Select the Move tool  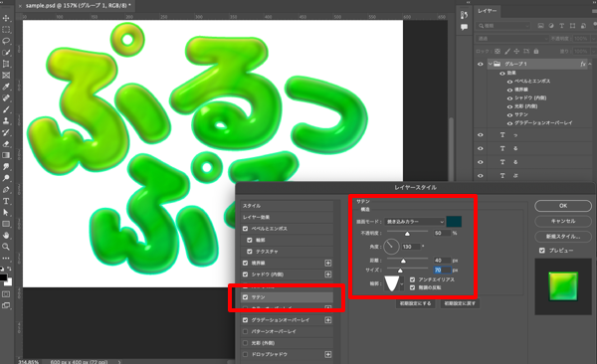[x=6, y=18]
